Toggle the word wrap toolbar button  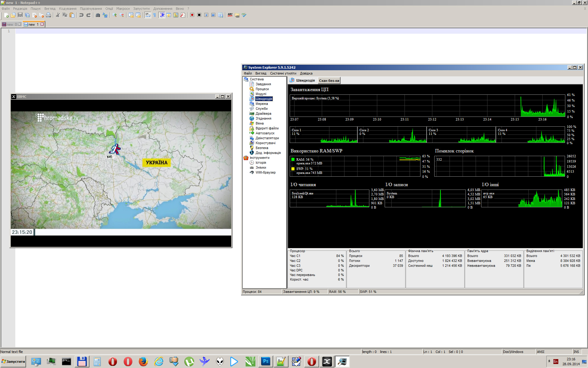148,15
